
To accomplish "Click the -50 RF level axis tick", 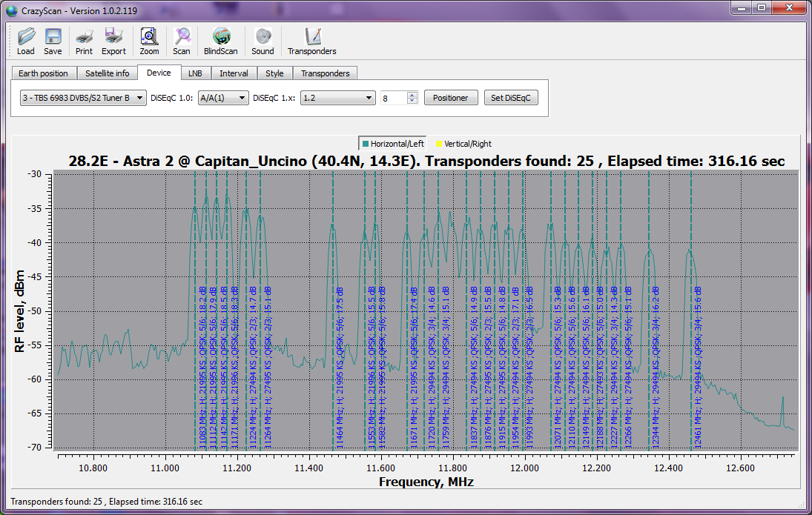I will coord(35,311).
